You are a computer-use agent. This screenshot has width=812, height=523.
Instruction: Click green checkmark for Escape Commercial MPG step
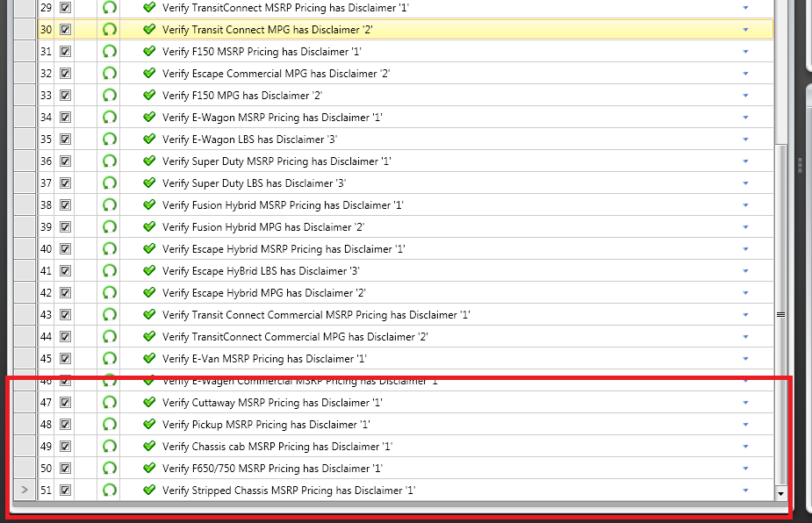click(149, 73)
